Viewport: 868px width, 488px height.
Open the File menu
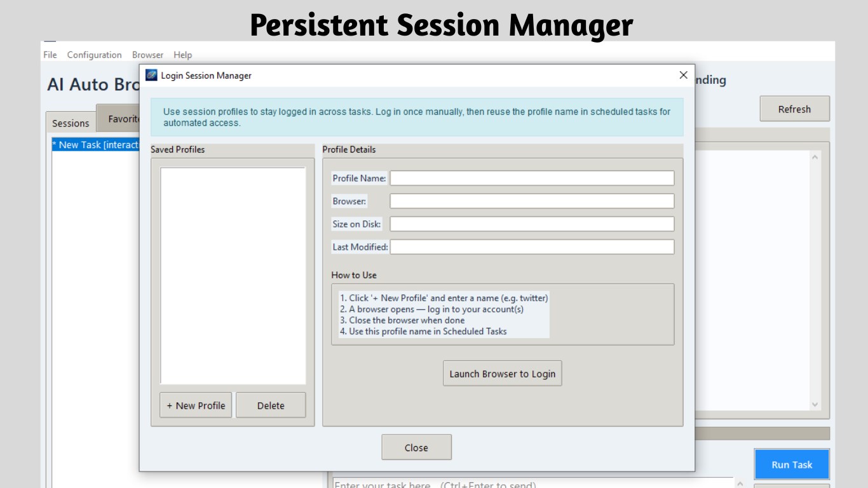click(50, 55)
